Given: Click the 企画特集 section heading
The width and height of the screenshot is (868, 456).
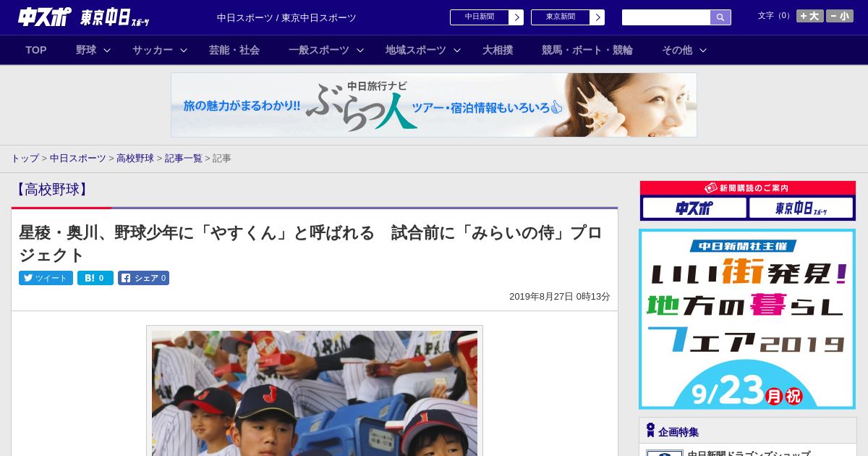Looking at the screenshot, I should coord(678,432).
